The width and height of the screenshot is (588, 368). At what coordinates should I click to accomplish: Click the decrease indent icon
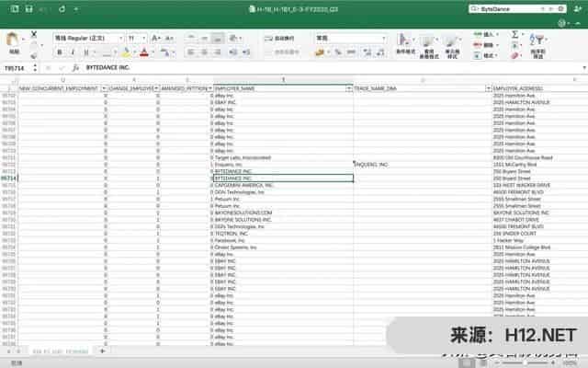(x=232, y=52)
